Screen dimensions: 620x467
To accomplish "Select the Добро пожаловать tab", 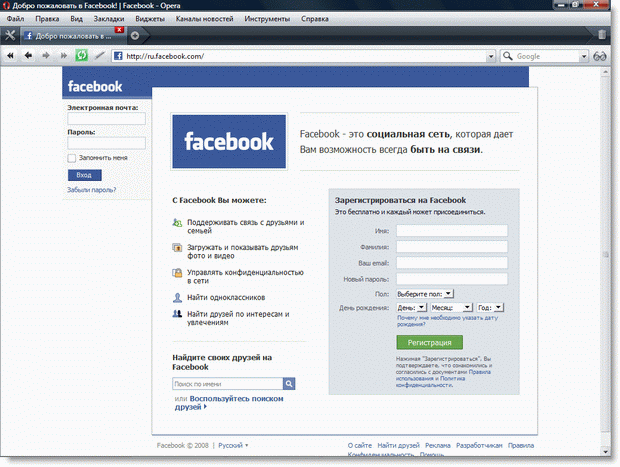I will tap(73, 36).
